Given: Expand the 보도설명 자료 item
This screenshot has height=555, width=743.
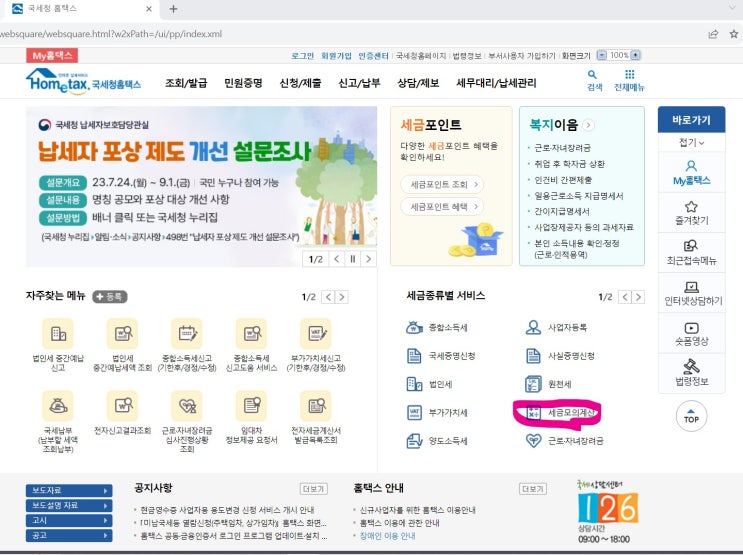Looking at the screenshot, I should click(69, 505).
